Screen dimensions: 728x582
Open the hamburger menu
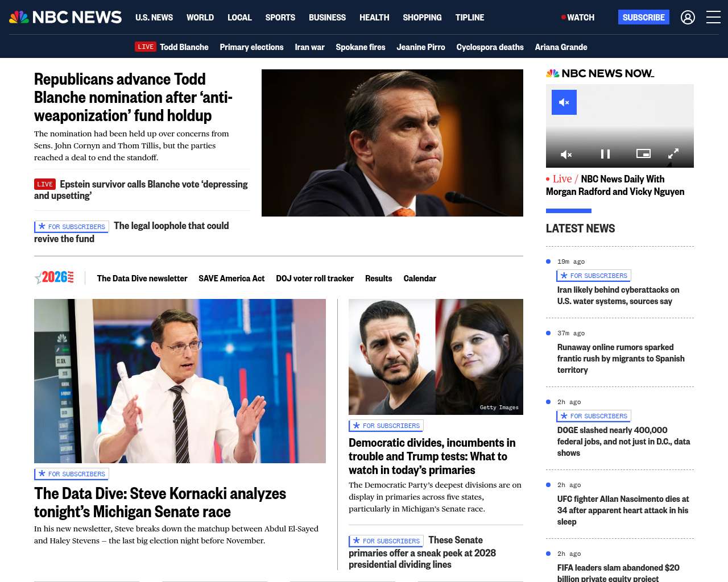click(713, 18)
